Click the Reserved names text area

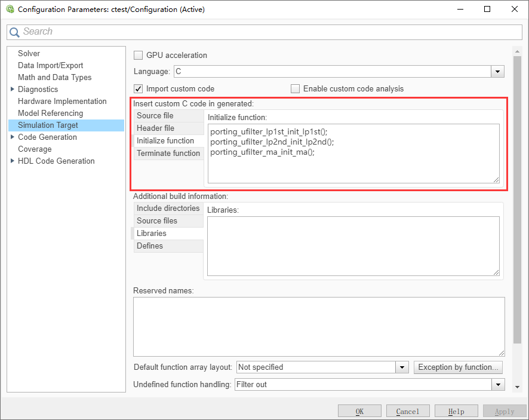click(319, 326)
